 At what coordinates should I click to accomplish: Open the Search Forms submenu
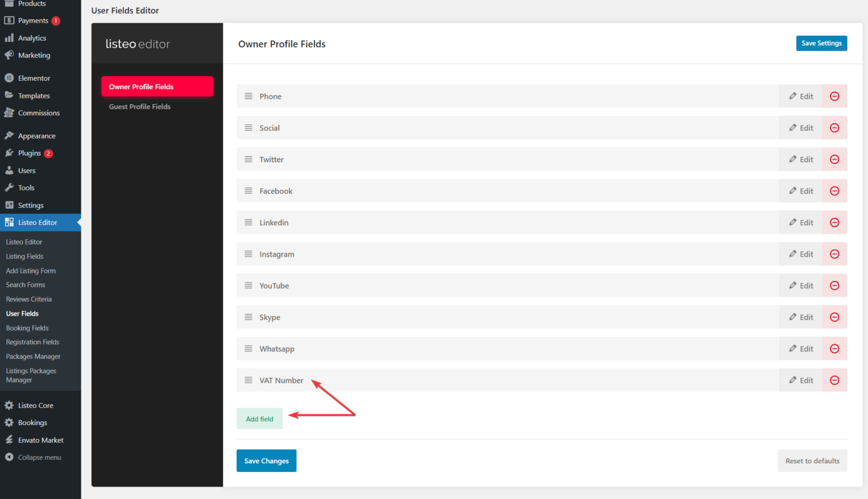(x=25, y=285)
